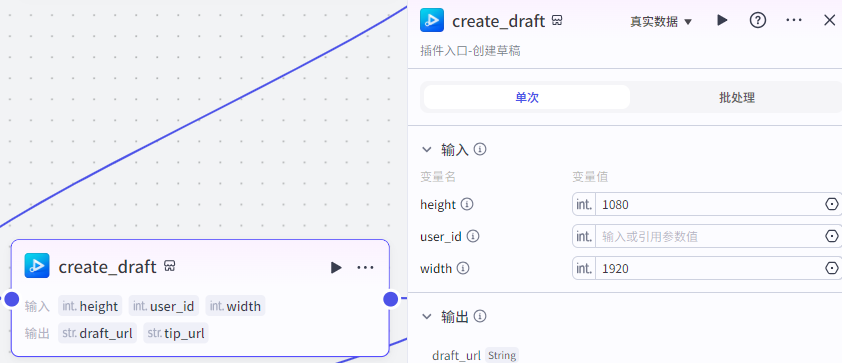This screenshot has width=842, height=363.
Task: Collapse the 输入 section
Action: pos(427,149)
